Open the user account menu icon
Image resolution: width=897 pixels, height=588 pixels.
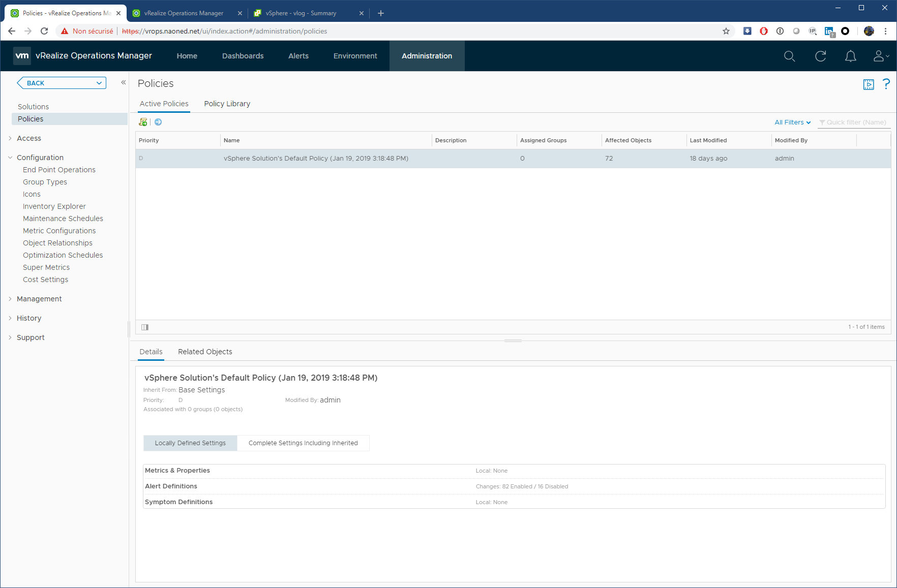pyautogui.click(x=881, y=56)
